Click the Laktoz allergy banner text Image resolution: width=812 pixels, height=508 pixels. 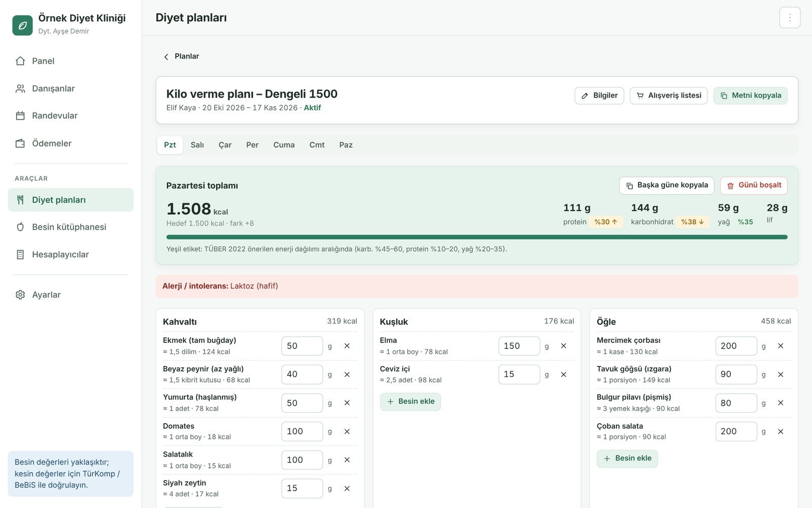point(220,286)
